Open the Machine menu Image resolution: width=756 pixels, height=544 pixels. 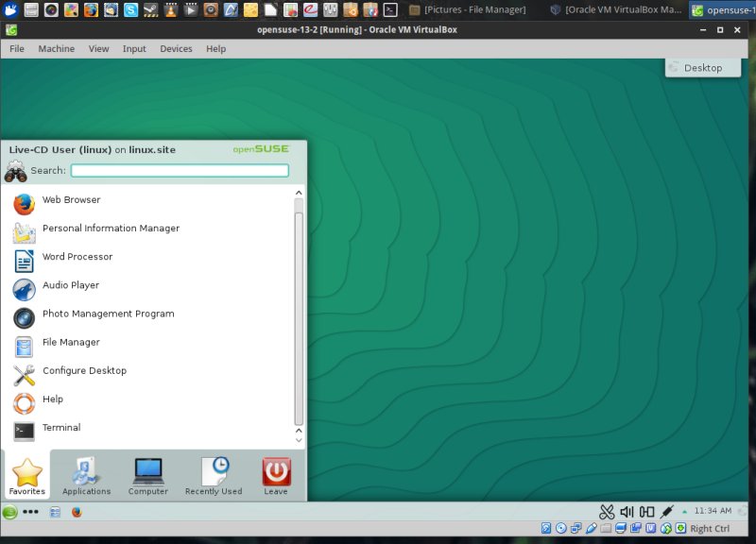pyautogui.click(x=56, y=48)
